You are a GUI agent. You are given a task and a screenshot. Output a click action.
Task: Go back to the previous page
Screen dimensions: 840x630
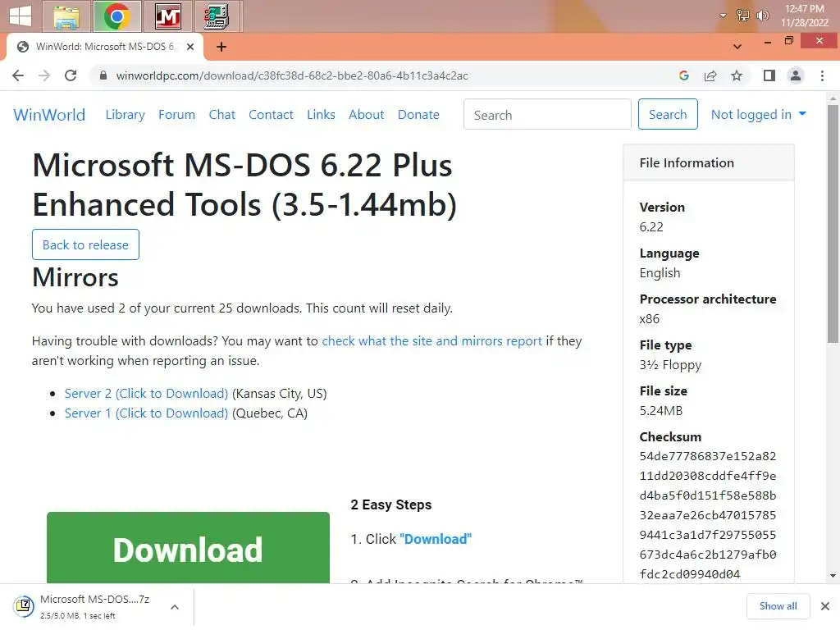pyautogui.click(x=18, y=75)
